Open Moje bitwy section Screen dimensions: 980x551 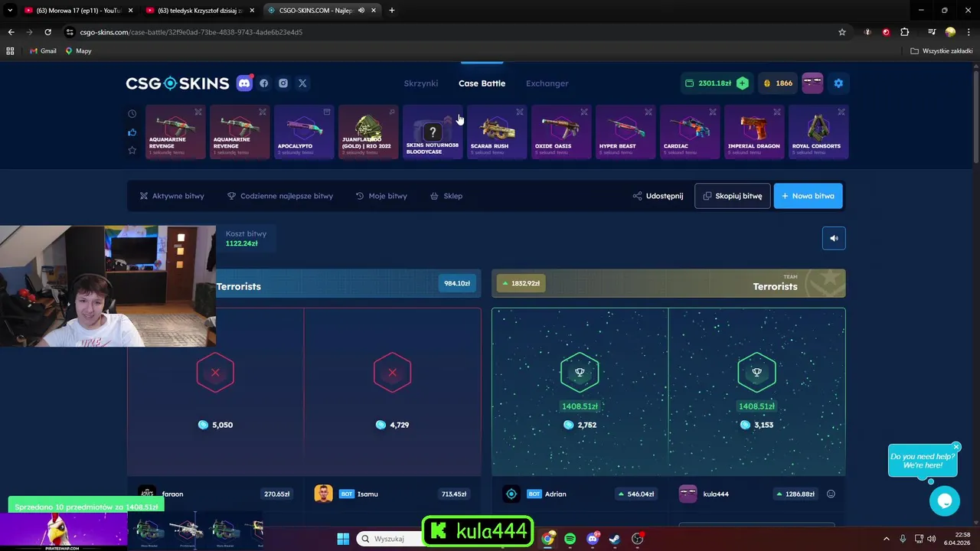(x=381, y=196)
